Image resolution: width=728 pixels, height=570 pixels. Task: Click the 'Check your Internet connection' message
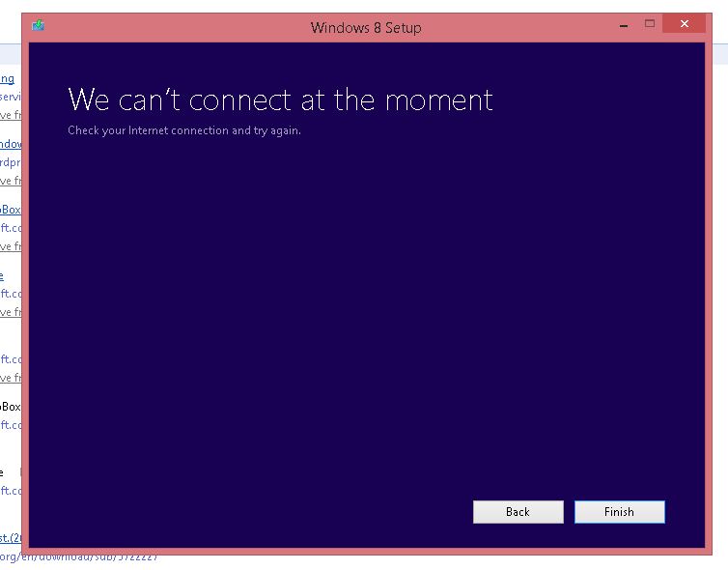pyautogui.click(x=184, y=130)
